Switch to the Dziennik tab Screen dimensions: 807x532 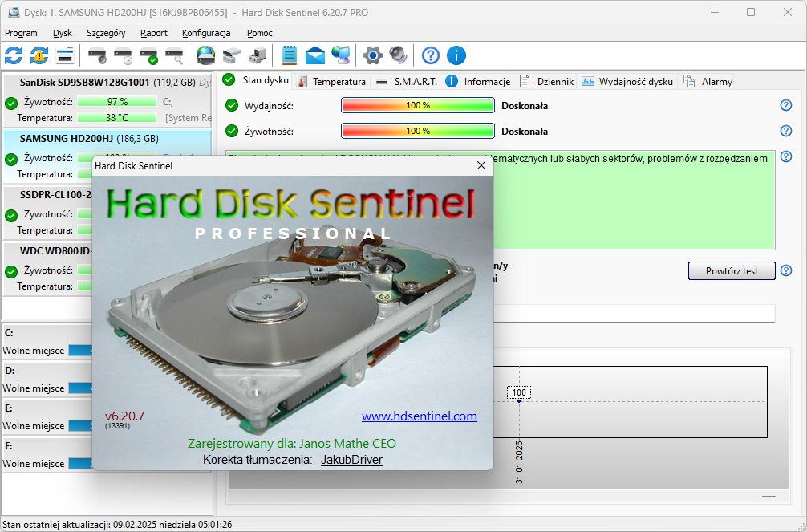click(x=546, y=81)
